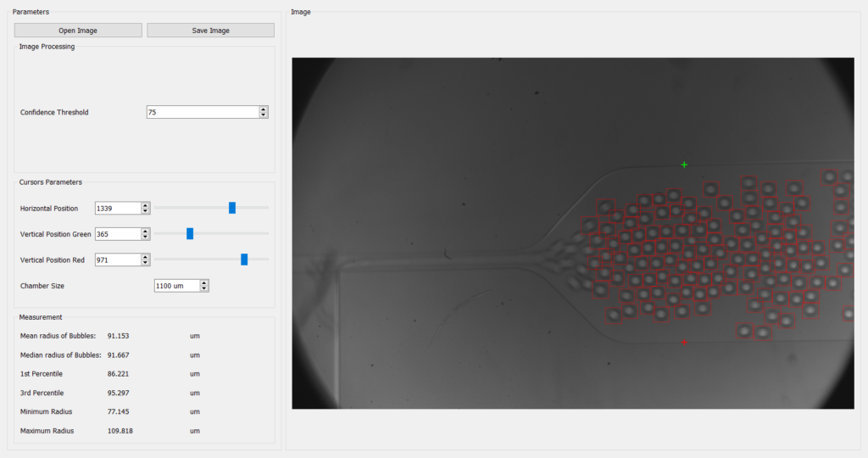Viewport: 868px width, 458px height.
Task: Increment Vertical Position Green up arrow
Action: pos(146,231)
